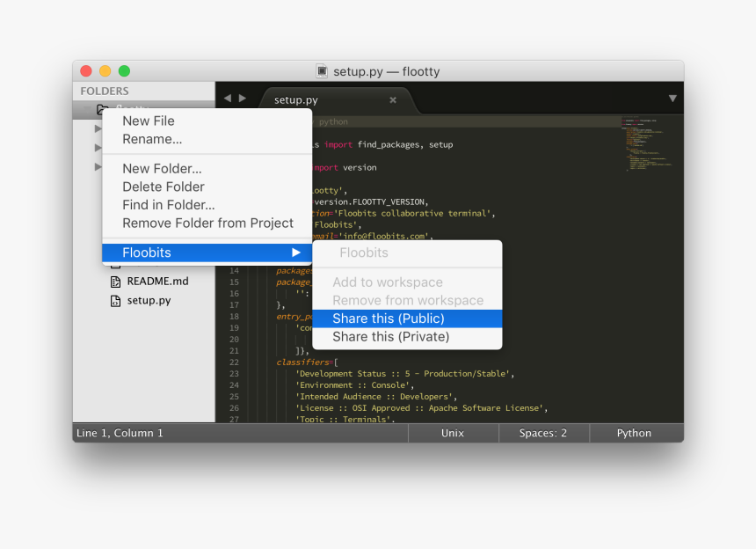Click line number 22 in gutter
Screen dimensions: 756x549
click(x=235, y=362)
